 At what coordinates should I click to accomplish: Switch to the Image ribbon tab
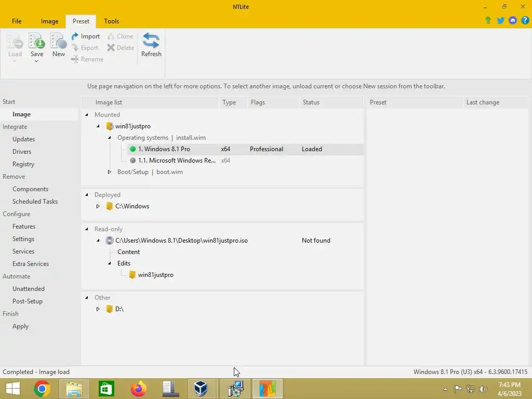49,21
